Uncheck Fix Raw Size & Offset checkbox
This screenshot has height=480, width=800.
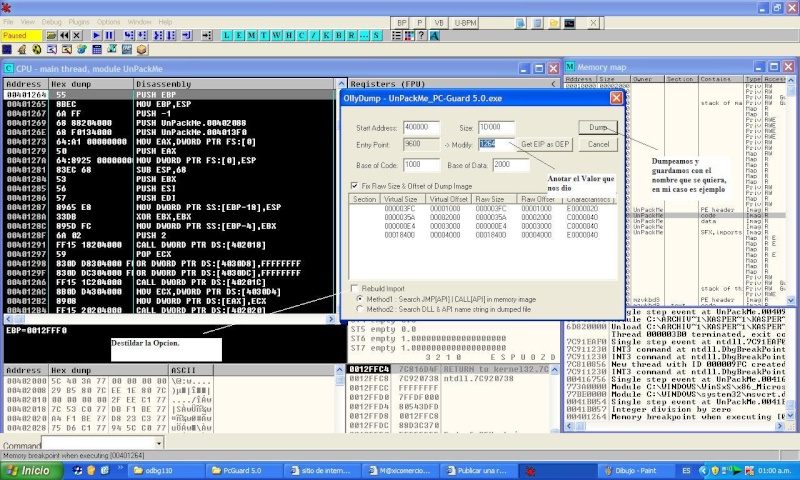[x=355, y=186]
